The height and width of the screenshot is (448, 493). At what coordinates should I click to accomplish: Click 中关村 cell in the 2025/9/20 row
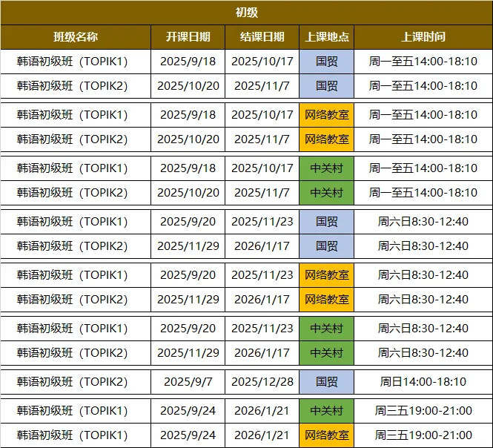tap(327, 329)
